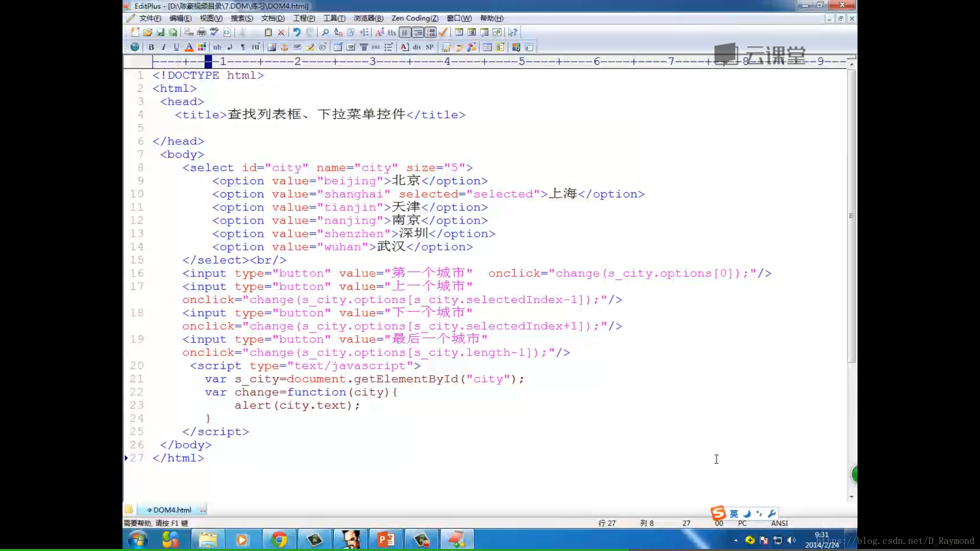The height and width of the screenshot is (551, 980).
Task: Insert paragraph tag with pilcrow icon
Action: (242, 47)
